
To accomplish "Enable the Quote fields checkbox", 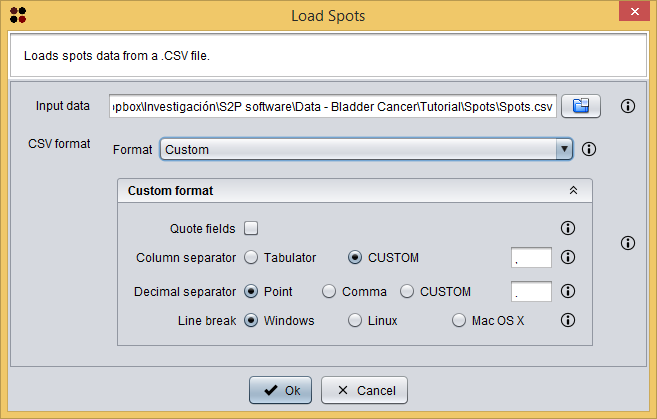I will (251, 227).
